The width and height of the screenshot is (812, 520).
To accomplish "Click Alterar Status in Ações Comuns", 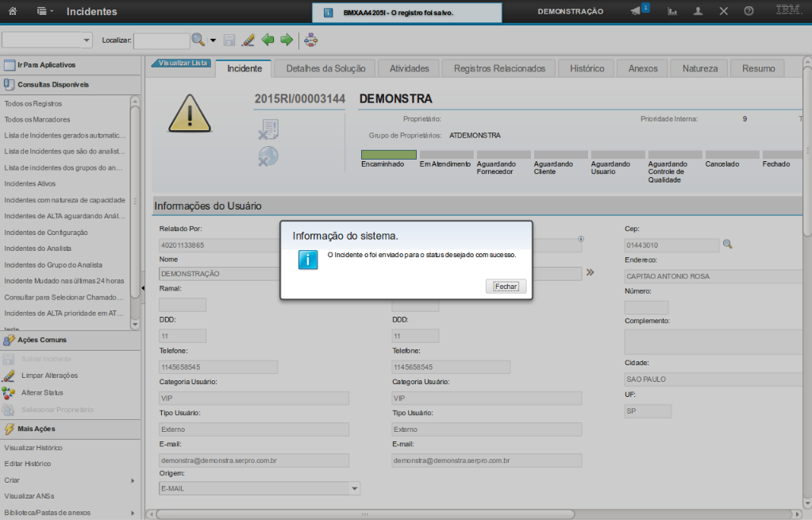I will [x=42, y=393].
